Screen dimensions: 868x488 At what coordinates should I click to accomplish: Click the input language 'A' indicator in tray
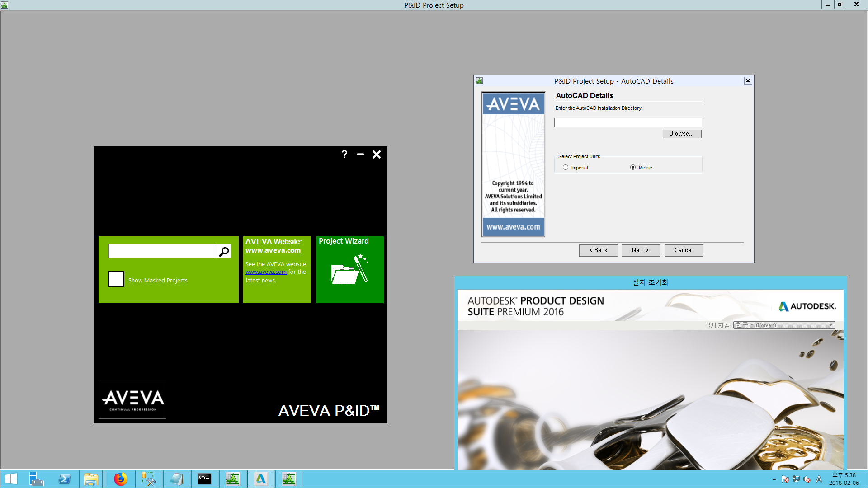[x=819, y=479]
